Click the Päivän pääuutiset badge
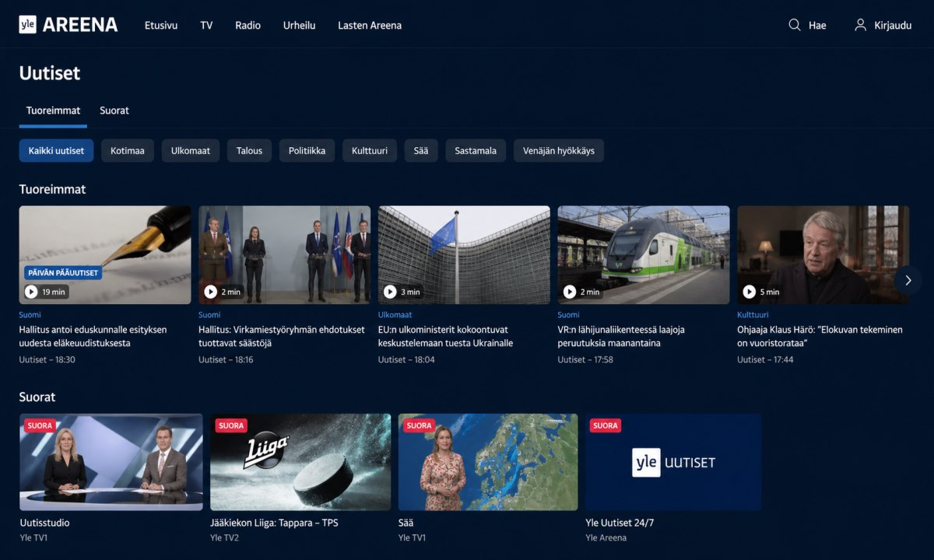 pyautogui.click(x=64, y=273)
